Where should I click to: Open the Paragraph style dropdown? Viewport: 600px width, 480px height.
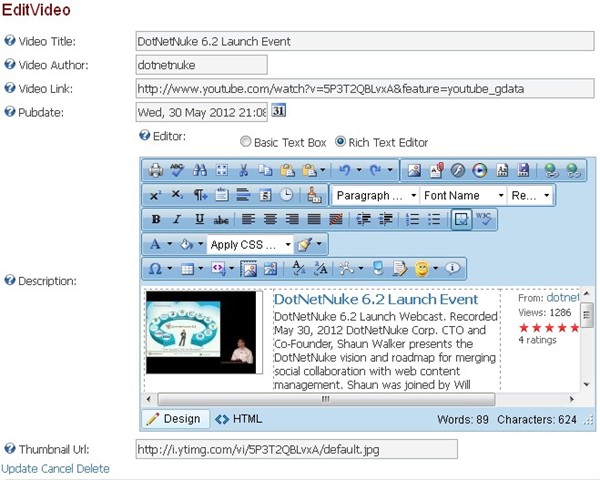point(375,195)
